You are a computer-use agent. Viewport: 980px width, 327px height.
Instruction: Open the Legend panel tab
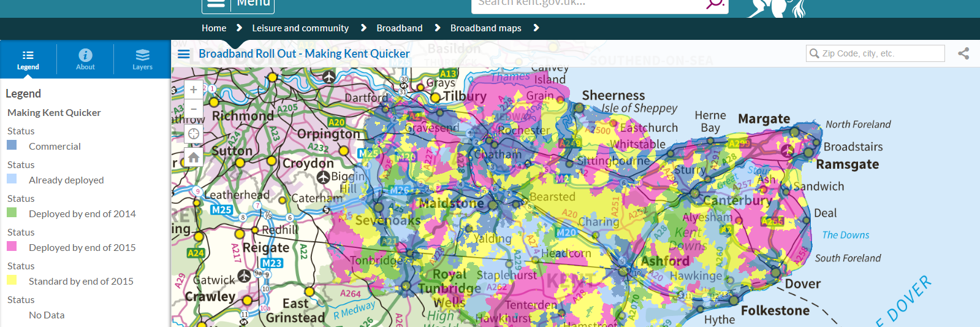[28, 60]
